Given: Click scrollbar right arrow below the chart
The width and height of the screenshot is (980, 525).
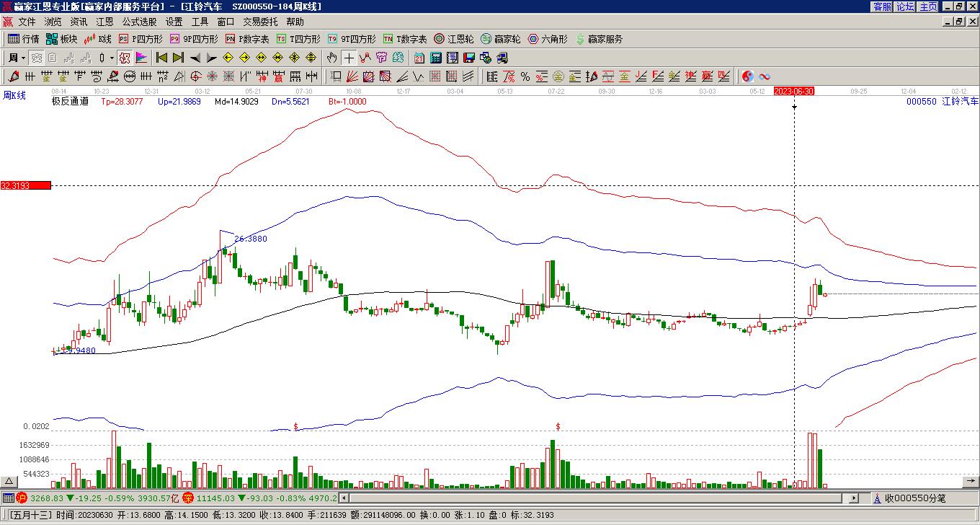Looking at the screenshot, I should 854,498.
